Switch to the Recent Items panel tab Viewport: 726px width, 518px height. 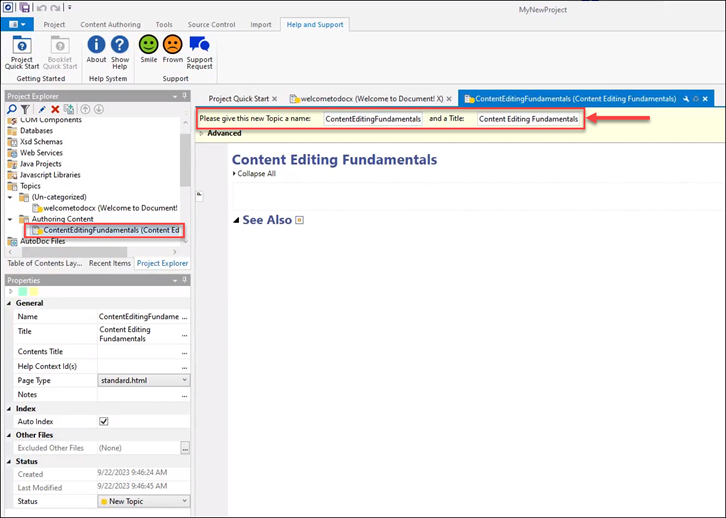[x=109, y=263]
